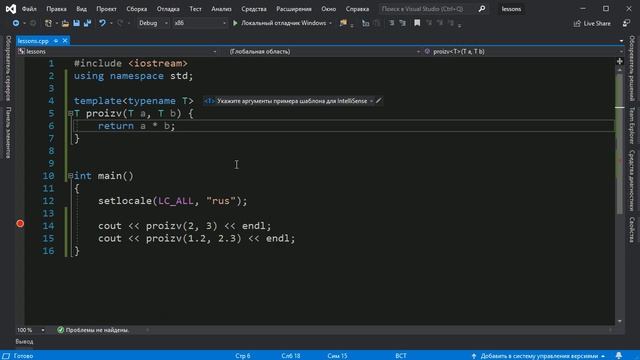Screen dimensions: 640x360
Task: Open the IntelliSense template arguments dropdown
Action: 371,101
